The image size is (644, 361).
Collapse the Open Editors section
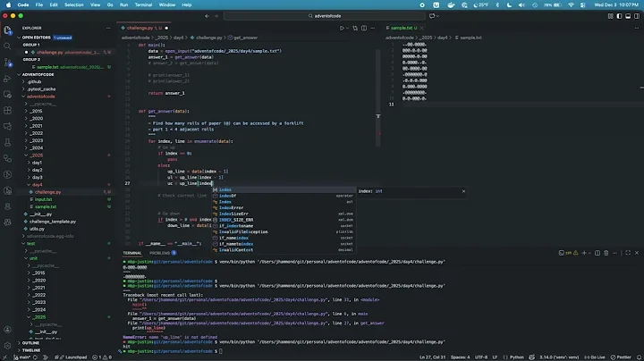tap(19, 38)
